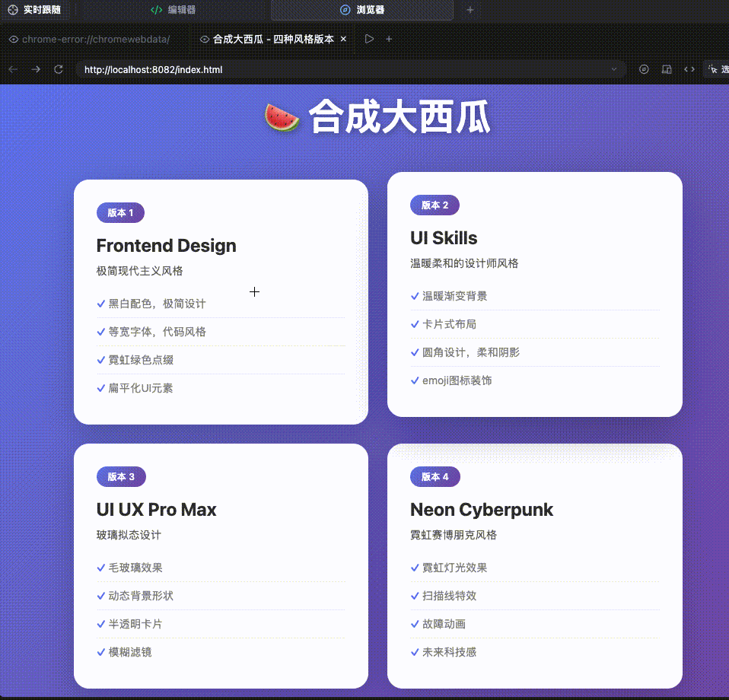Reload the page with the refresh icon

click(x=59, y=69)
